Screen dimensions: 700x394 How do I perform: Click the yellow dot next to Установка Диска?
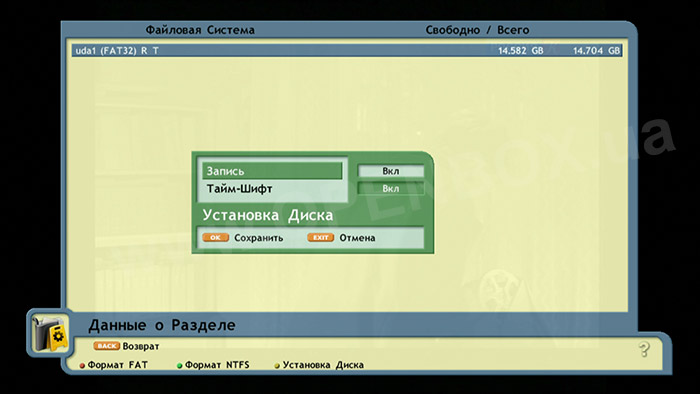click(277, 365)
